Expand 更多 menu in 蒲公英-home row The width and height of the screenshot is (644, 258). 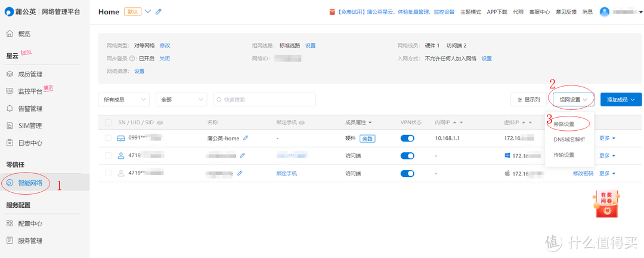coord(608,139)
